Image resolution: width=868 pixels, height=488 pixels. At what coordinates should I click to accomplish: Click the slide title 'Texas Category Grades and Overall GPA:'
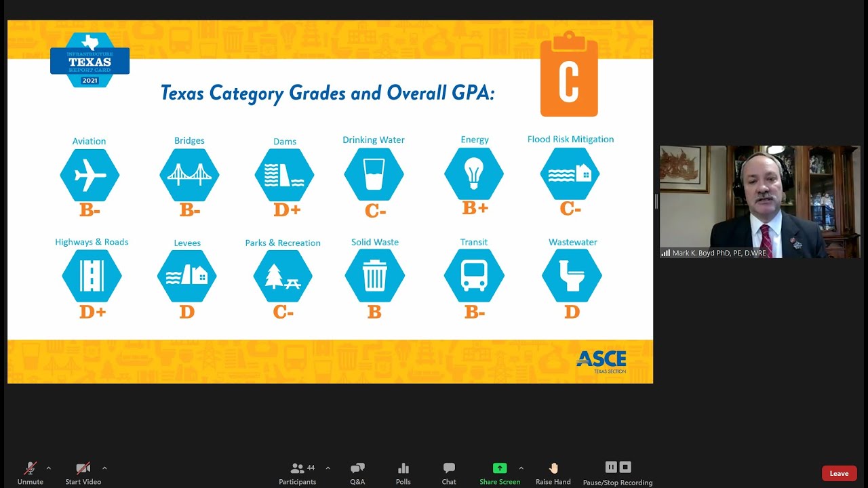328,93
